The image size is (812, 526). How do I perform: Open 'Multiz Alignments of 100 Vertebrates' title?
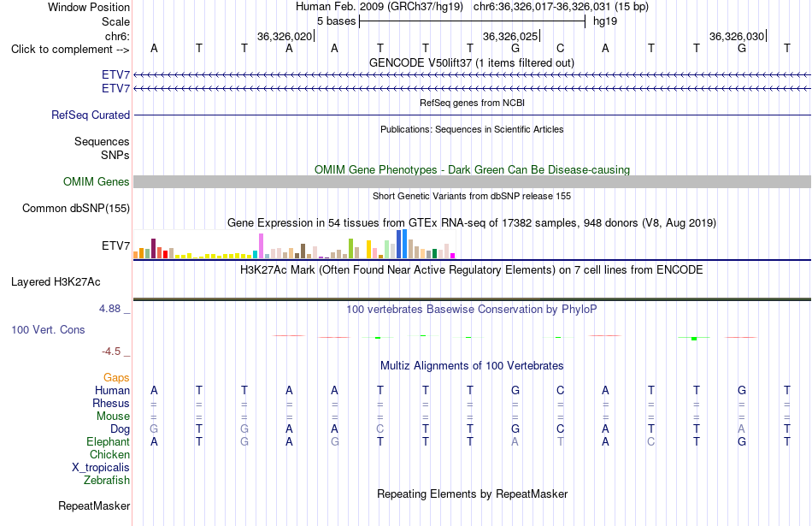click(472, 366)
